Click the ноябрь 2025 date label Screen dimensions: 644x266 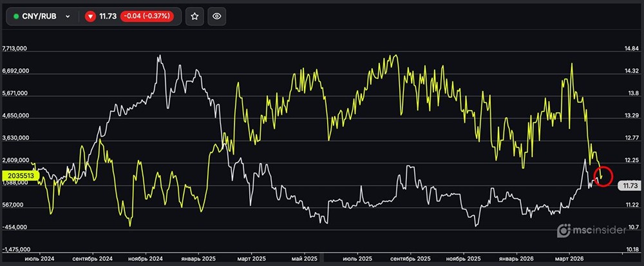[x=463, y=259]
